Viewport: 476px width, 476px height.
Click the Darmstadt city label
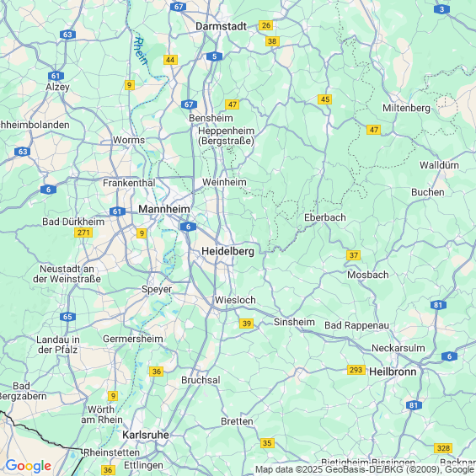click(221, 26)
